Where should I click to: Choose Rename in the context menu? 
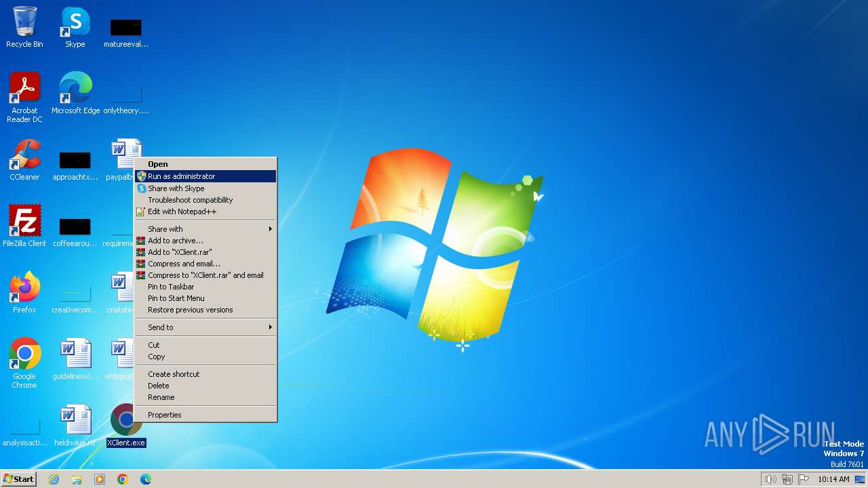click(x=205, y=397)
